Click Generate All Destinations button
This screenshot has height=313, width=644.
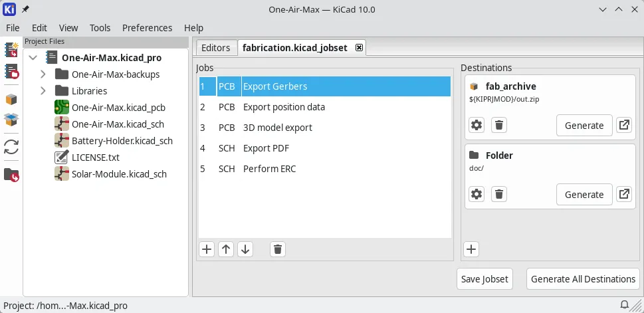point(584,279)
